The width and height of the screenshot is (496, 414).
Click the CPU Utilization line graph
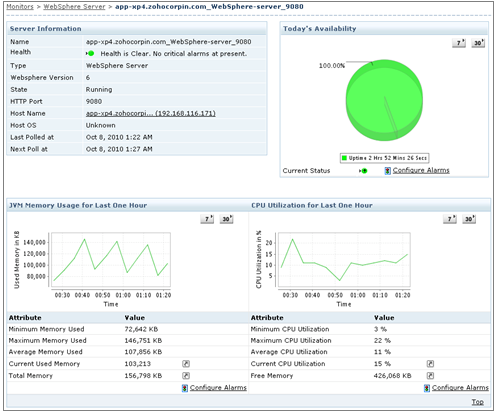click(x=344, y=260)
